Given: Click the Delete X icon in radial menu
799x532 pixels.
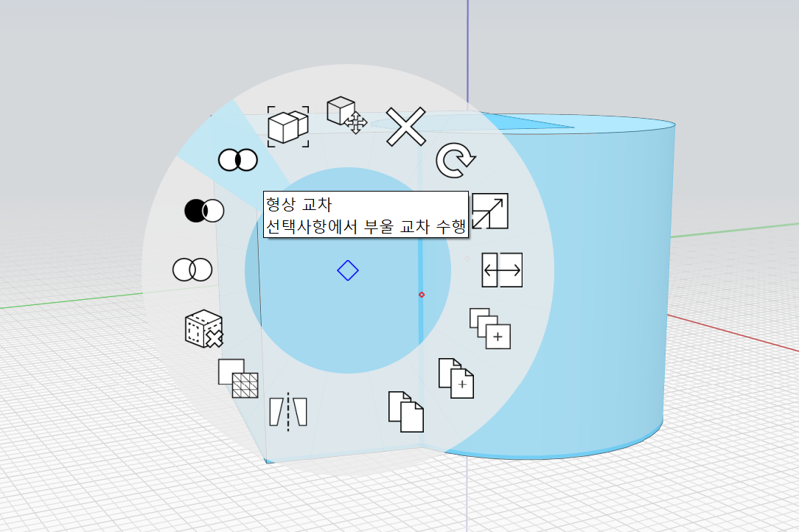Looking at the screenshot, I should click(x=406, y=127).
